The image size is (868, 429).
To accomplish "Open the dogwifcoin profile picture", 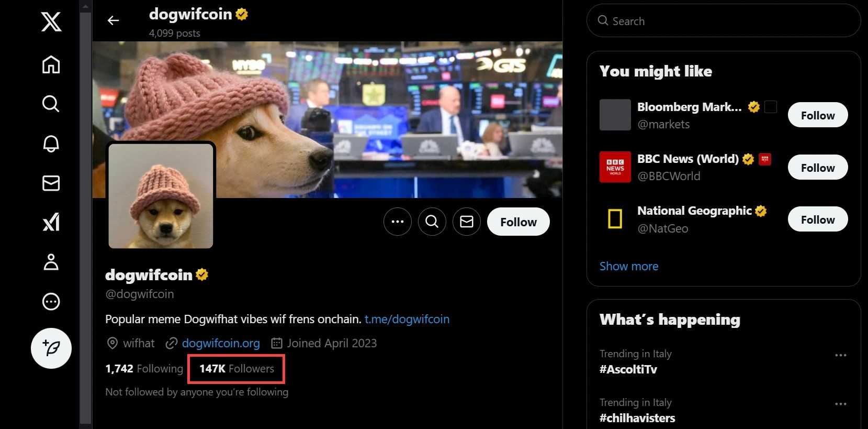I will pyautogui.click(x=161, y=196).
